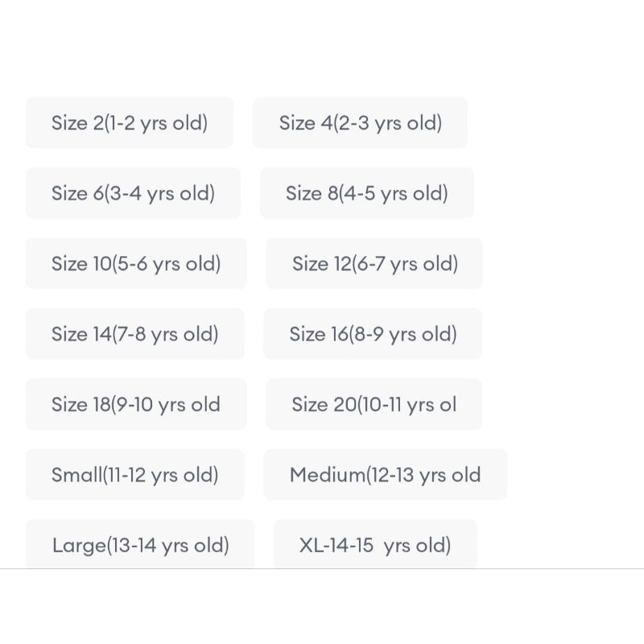Select Size 14 (7-8 yrs old)
644x644 pixels.
click(x=135, y=334)
